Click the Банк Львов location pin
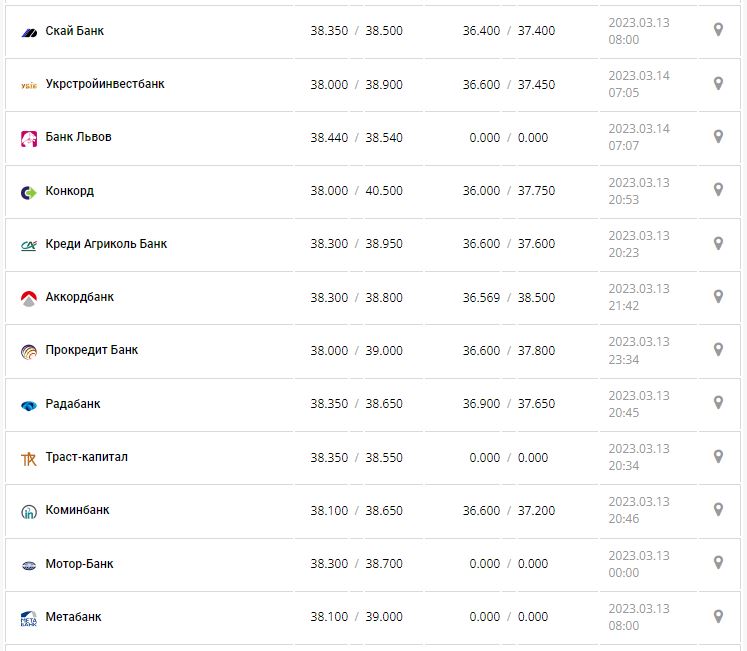The image size is (747, 651). click(x=718, y=137)
